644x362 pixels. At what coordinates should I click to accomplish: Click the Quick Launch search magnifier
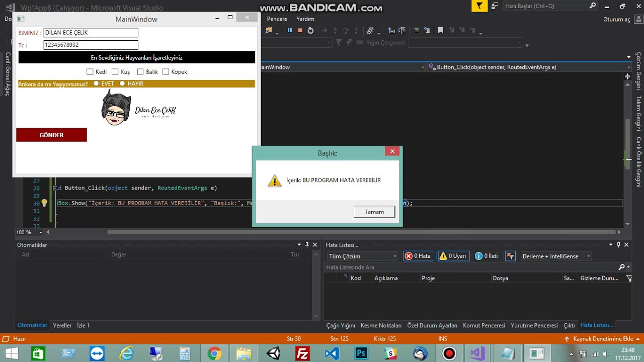593,6
